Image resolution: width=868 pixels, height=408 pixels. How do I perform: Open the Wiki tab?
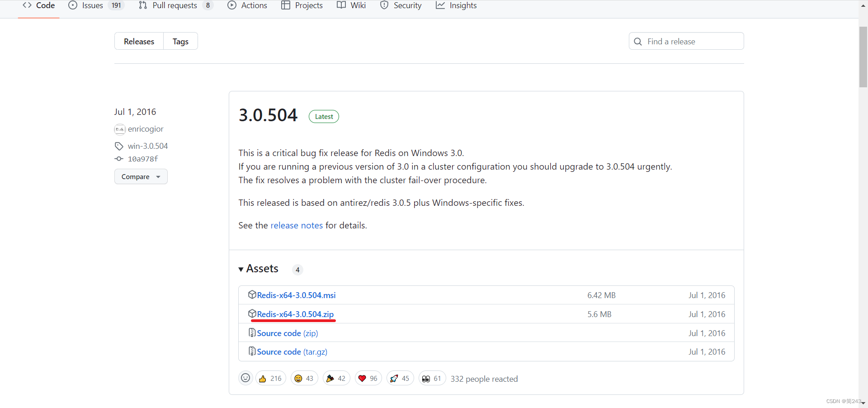click(x=351, y=5)
